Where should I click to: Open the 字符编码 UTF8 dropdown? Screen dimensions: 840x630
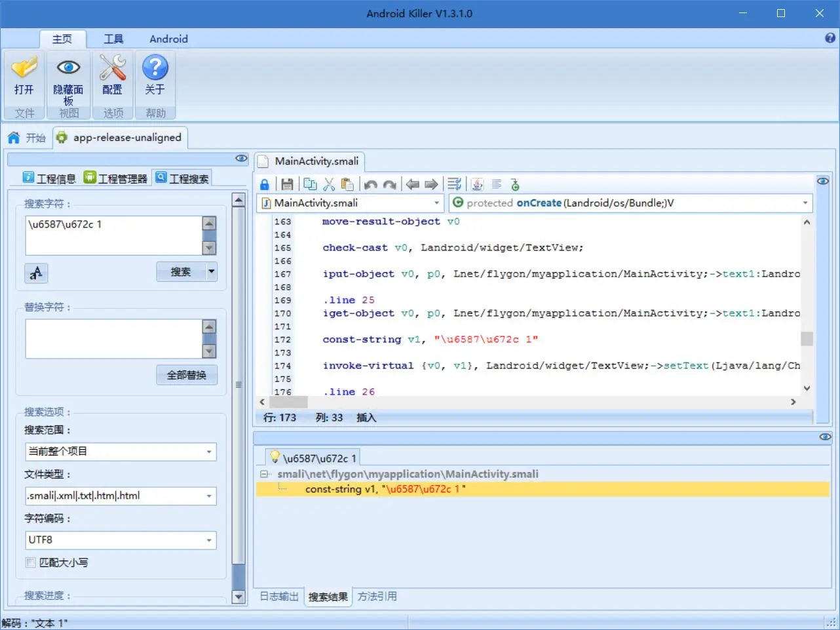pyautogui.click(x=121, y=540)
